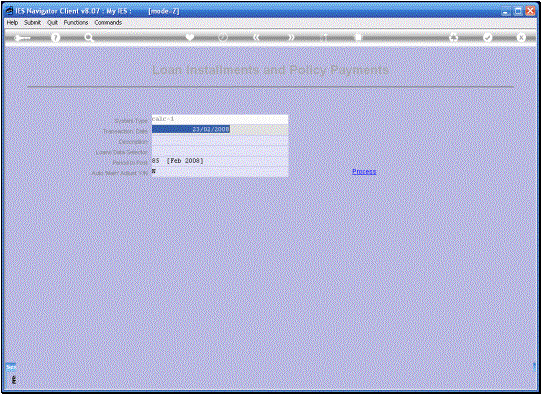Viewport: 541px width, 394px height.
Task: Click the Loans Data Selector field
Action: click(220, 151)
